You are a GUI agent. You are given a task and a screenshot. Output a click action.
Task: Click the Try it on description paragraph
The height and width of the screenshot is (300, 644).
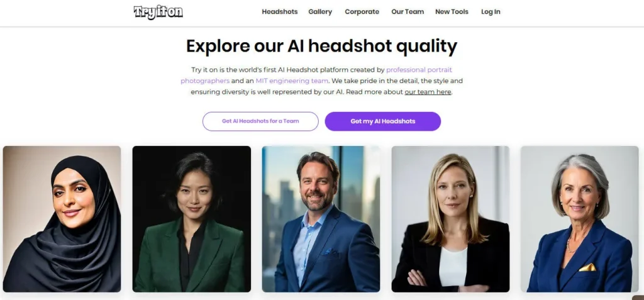click(x=321, y=81)
